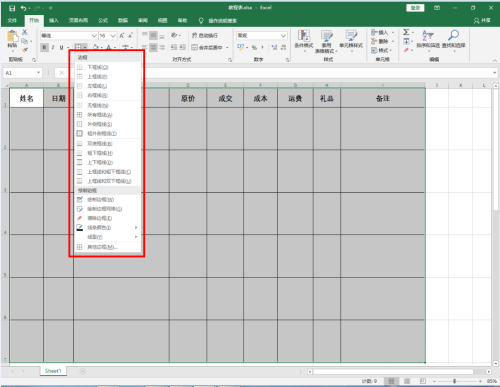Click the Paste clipboard icon
The image size is (500, 387).
13,37
